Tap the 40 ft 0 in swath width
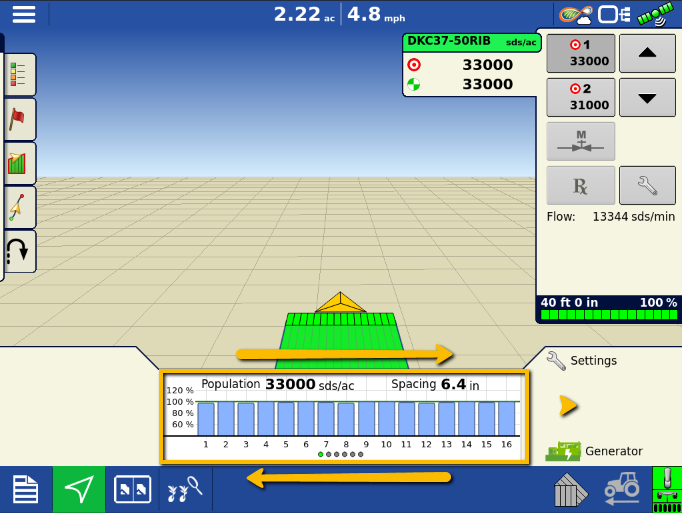 coord(569,302)
